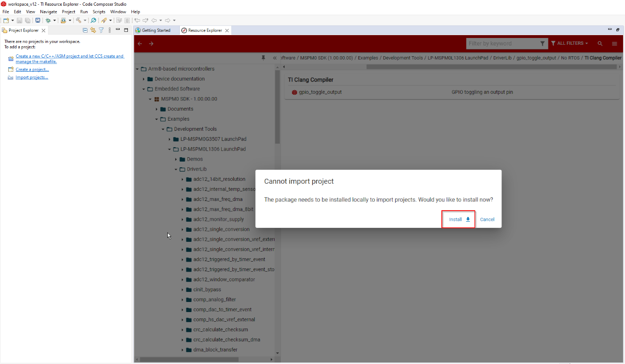Toggle Link with Editor in Project Explorer

tap(93, 30)
